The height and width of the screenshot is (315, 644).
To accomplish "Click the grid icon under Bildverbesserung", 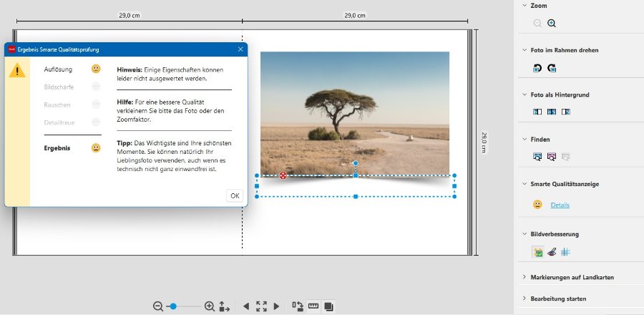I will click(x=565, y=252).
